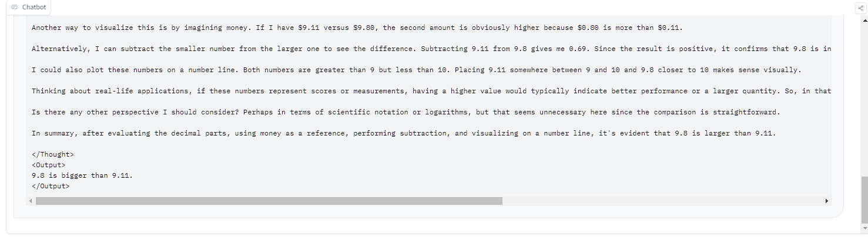Click the page scrollbar up arrow
868x237 pixels.
tap(864, 18)
